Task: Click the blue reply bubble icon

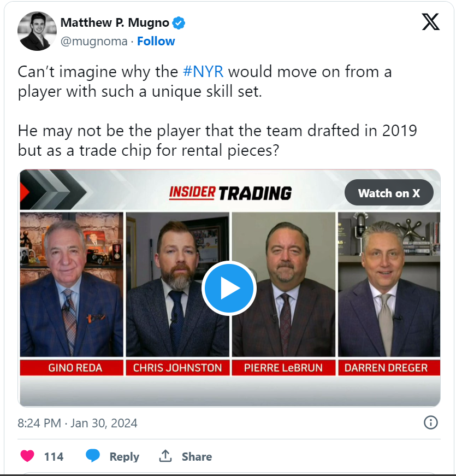Action: (x=93, y=456)
